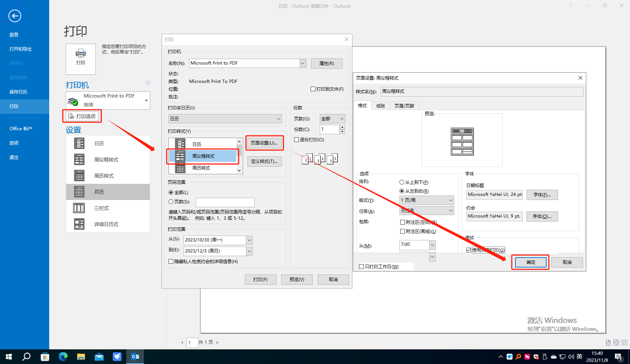
Task: Switch to the 纸张 tab
Action: [x=381, y=106]
